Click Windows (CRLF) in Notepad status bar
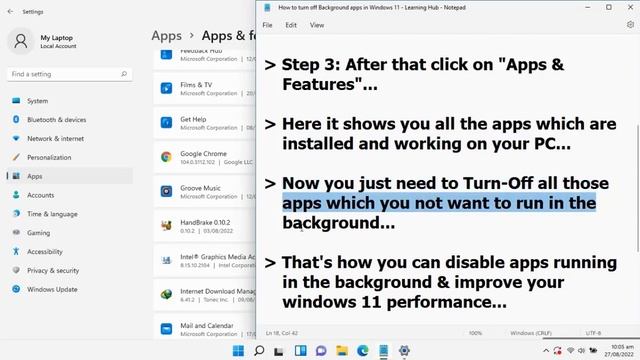Image resolution: width=640 pixels, height=360 pixels. (x=531, y=333)
